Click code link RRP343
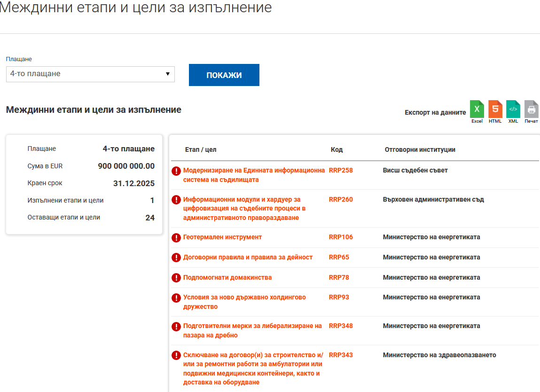Viewport: 540px width, 392px height. (341, 355)
